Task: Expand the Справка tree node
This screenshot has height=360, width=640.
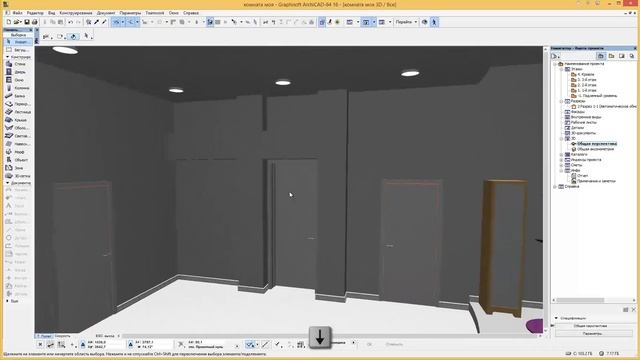Action: [555, 187]
